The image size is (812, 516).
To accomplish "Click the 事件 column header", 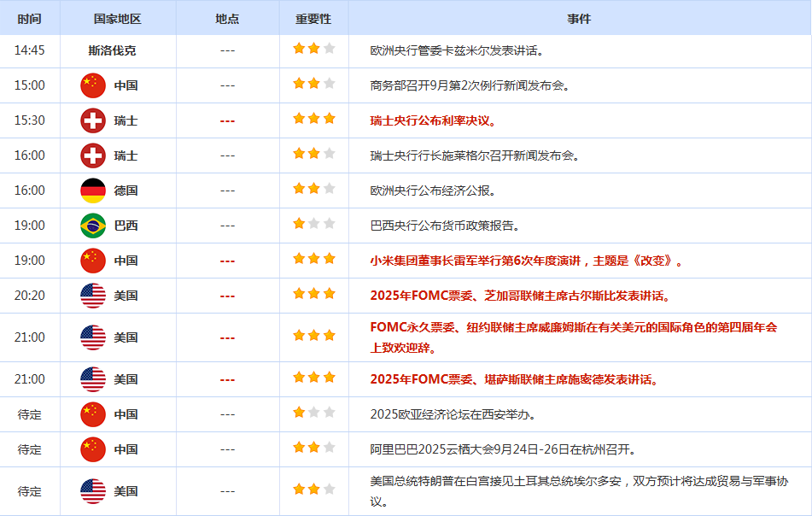I will pos(579,19).
